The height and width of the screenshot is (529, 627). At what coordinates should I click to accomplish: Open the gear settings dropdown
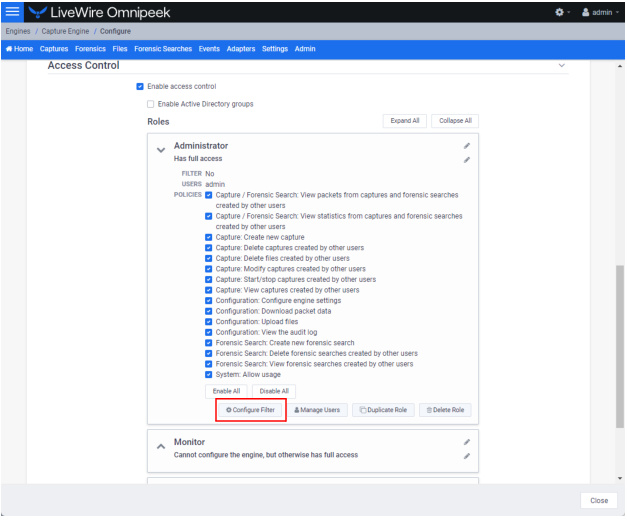[x=562, y=12]
